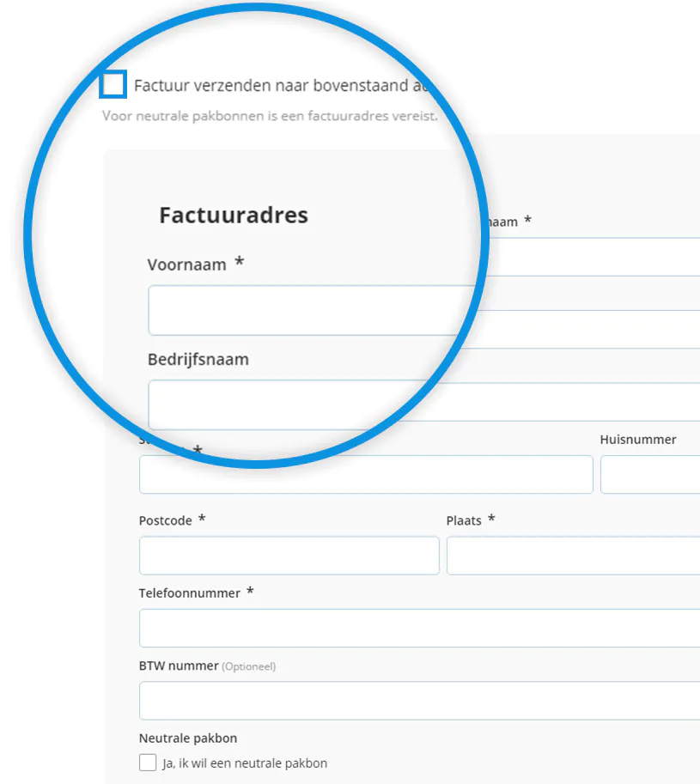Click the input under the 'naam *' label

point(593,257)
